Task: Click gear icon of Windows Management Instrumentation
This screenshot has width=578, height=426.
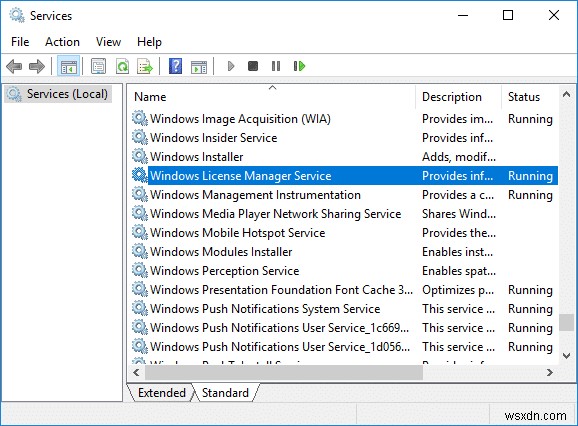Action: point(140,194)
